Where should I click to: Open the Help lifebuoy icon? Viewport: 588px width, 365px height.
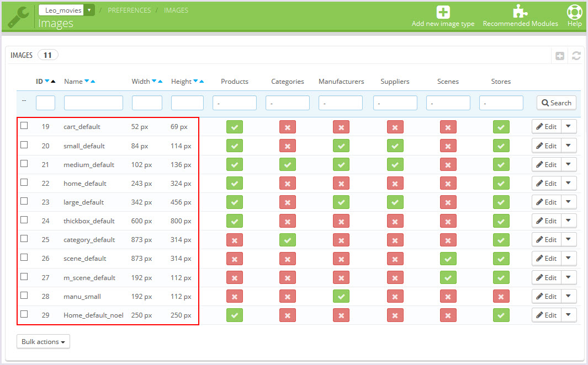tap(574, 12)
